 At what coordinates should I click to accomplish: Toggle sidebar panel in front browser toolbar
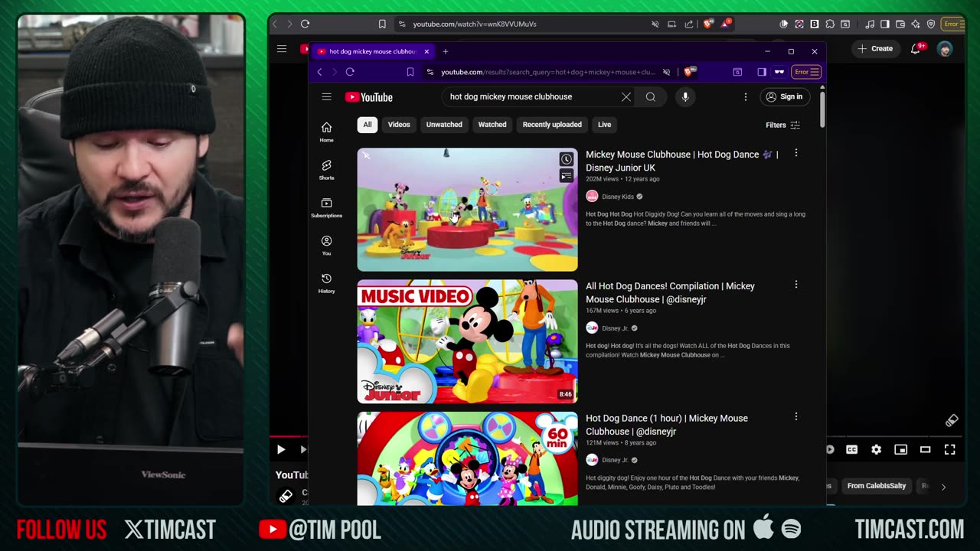tap(762, 72)
